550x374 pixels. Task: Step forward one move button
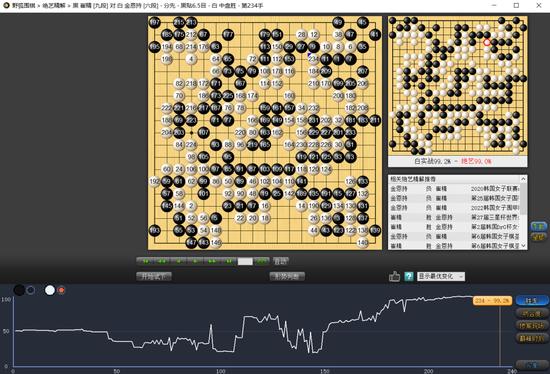[x=195, y=261]
